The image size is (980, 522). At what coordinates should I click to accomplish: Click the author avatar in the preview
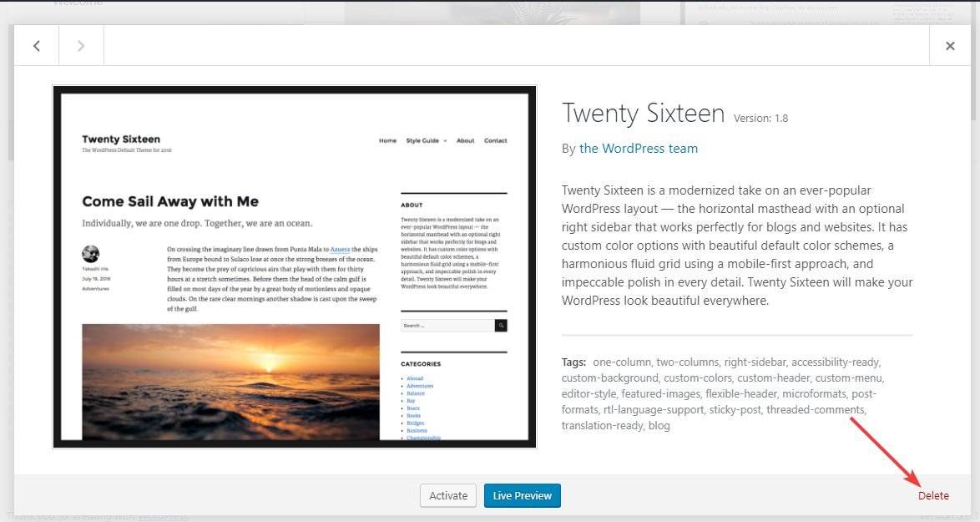click(x=91, y=255)
